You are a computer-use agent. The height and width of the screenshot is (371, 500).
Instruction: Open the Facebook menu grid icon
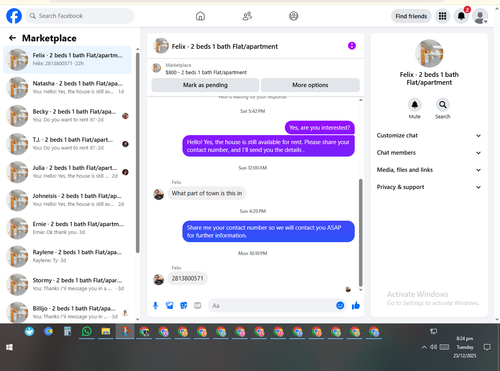pyautogui.click(x=442, y=16)
